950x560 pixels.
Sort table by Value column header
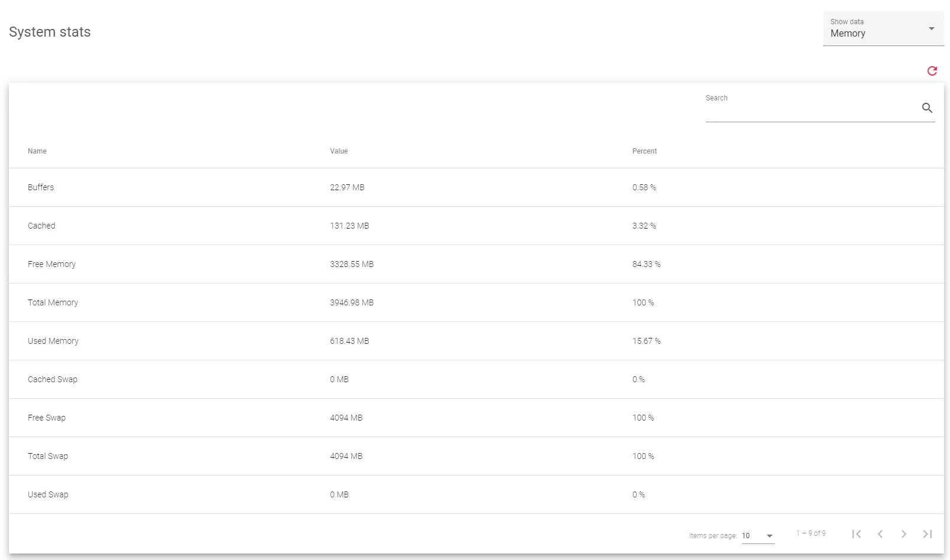[339, 151]
